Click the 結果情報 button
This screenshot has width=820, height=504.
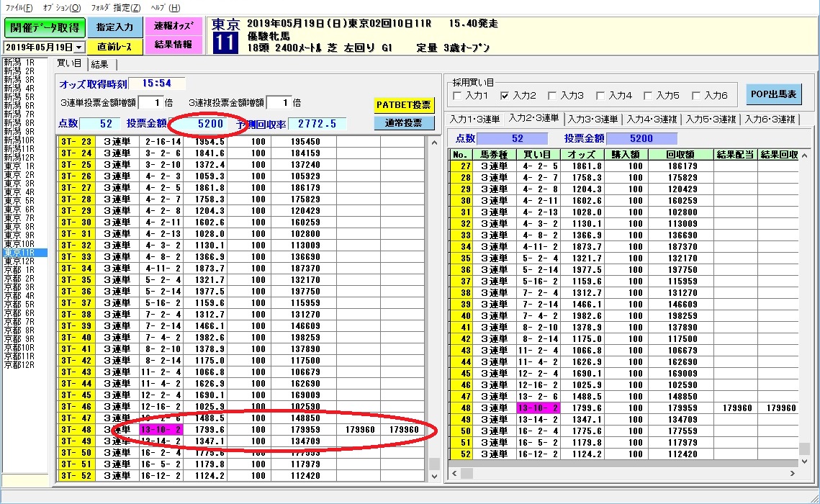(x=173, y=45)
